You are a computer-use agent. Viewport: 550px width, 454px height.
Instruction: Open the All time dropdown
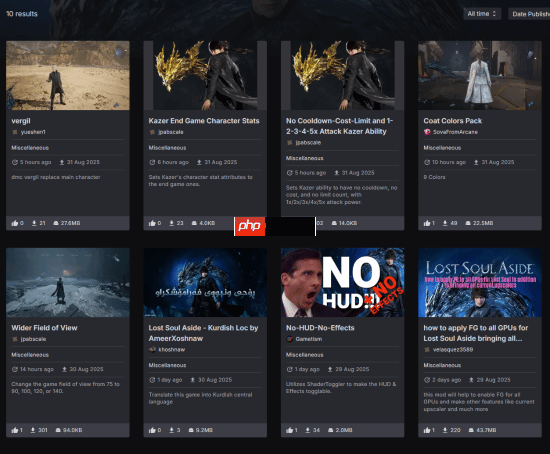click(482, 14)
